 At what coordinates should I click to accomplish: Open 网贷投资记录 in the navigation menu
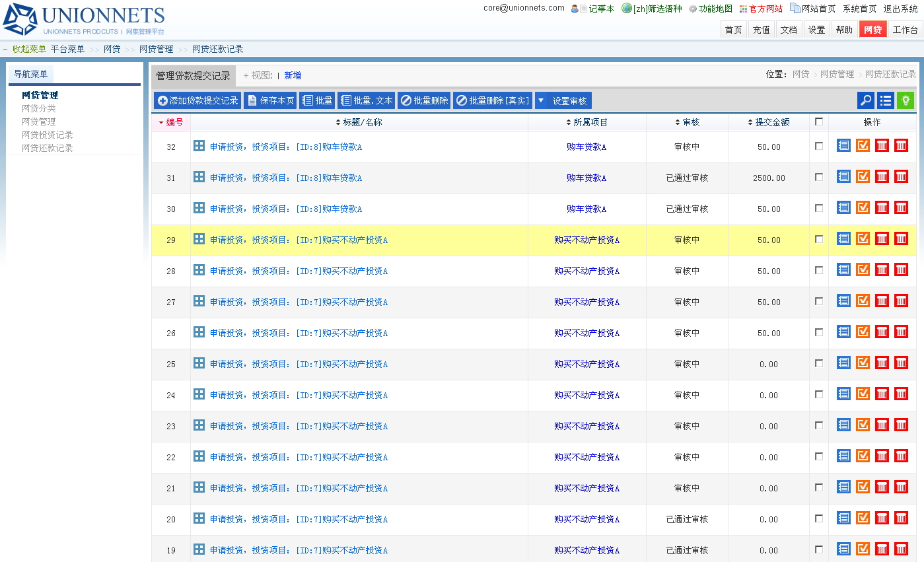(x=48, y=135)
